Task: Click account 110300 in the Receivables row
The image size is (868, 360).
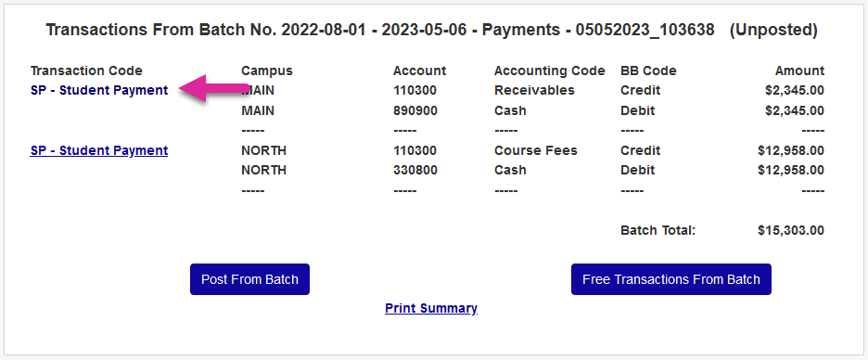Action: [x=415, y=90]
